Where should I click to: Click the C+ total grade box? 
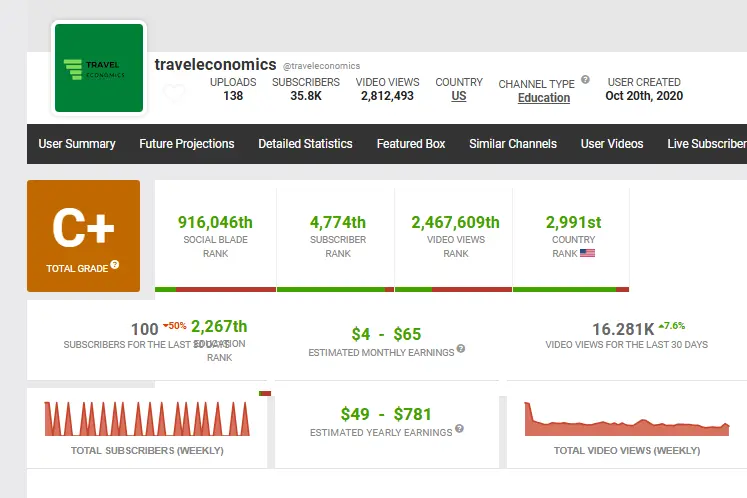pyautogui.click(x=83, y=236)
